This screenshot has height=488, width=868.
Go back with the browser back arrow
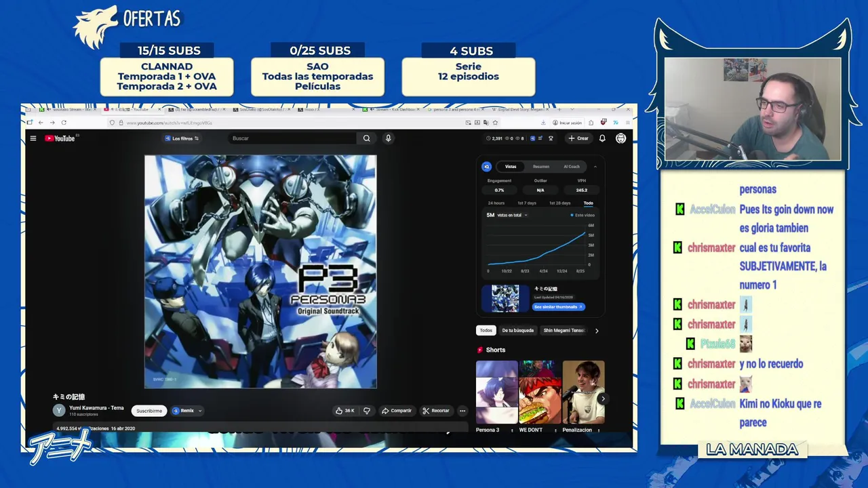(x=41, y=123)
